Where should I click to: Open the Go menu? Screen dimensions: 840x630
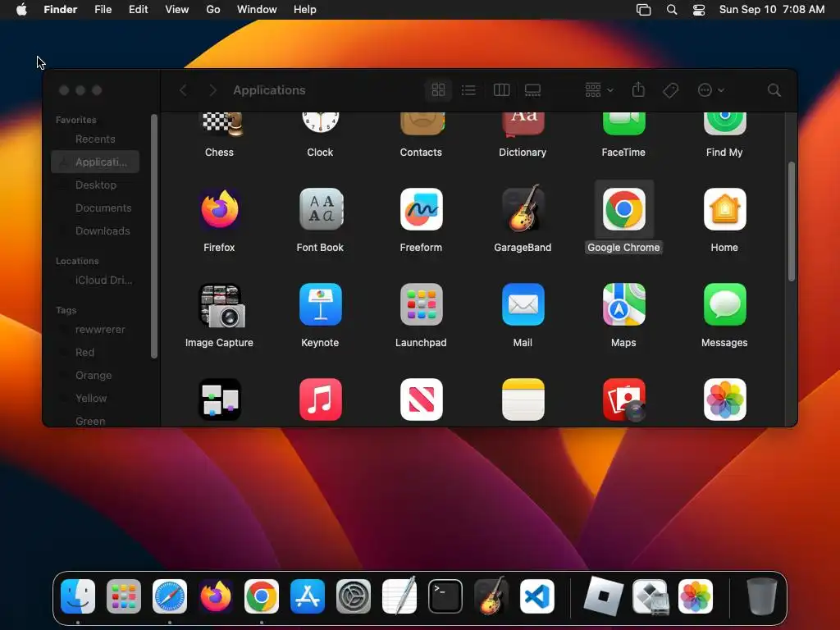coord(212,9)
